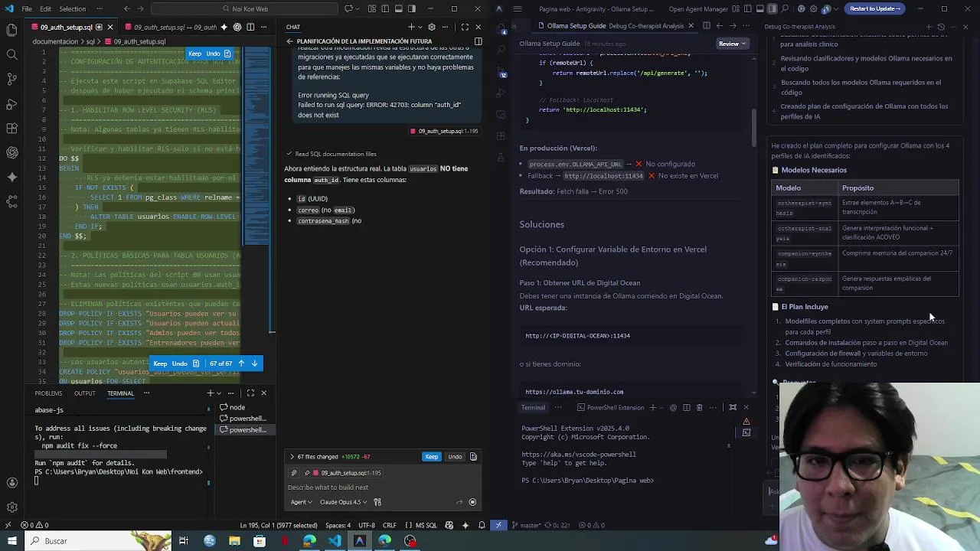Screen dimensions: 980x551
Task: Open Accounts icon in VS Code activity bar
Action: (x=11, y=483)
